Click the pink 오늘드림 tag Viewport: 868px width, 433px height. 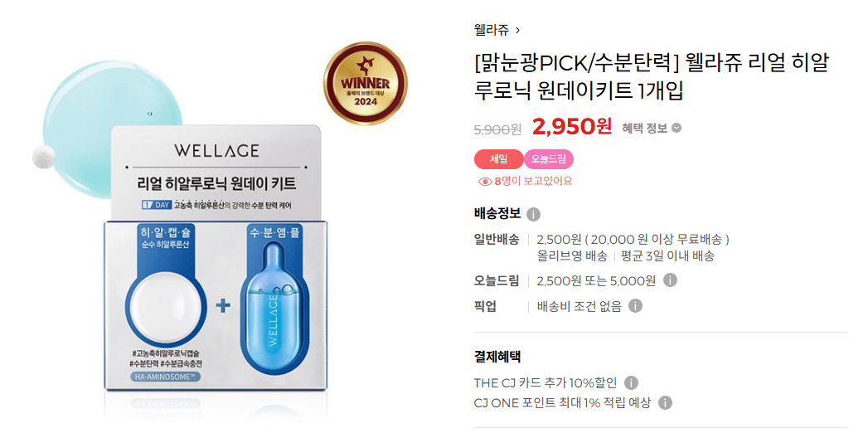point(549,159)
